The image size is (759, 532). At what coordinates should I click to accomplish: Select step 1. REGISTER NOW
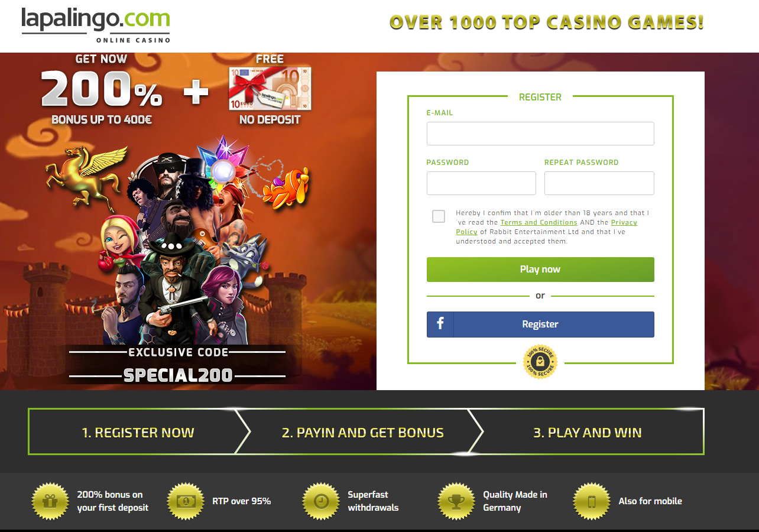(x=138, y=432)
